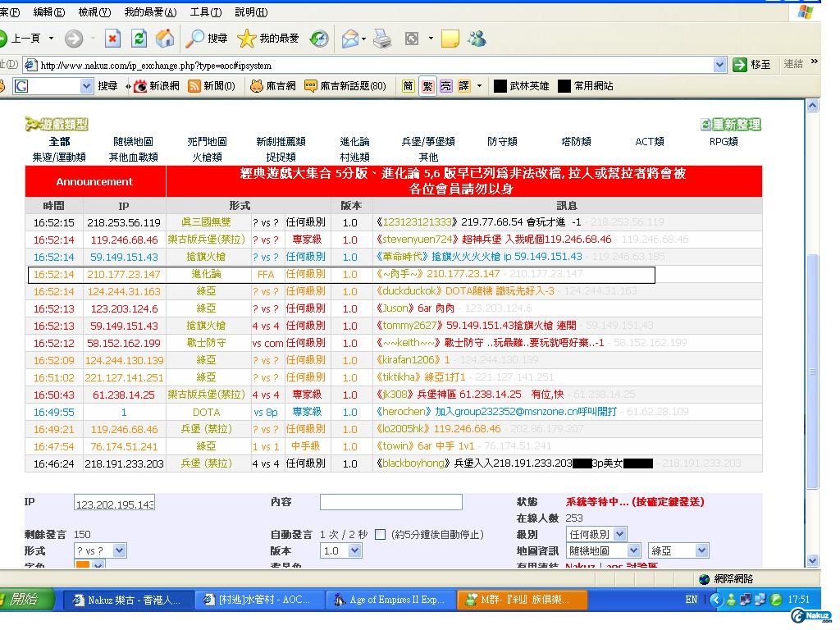Image resolution: width=840 pixels, height=630 pixels.
Task: Select the 塔防類 category
Action: (x=576, y=141)
